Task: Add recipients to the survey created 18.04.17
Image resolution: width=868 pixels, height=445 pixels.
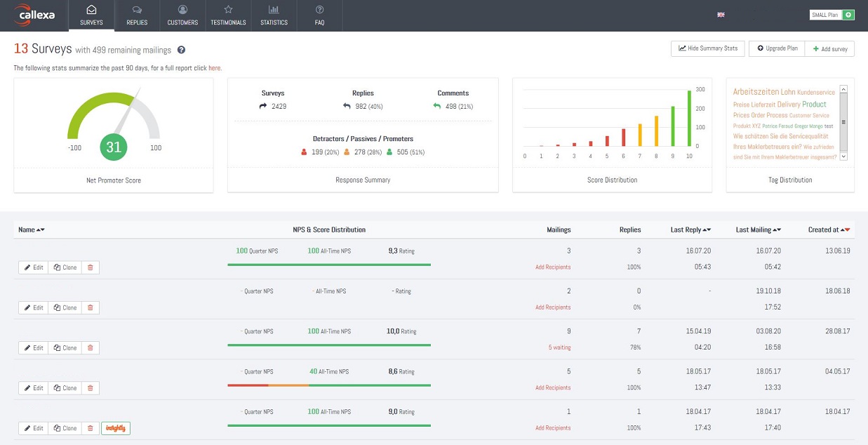Action: pyautogui.click(x=553, y=427)
